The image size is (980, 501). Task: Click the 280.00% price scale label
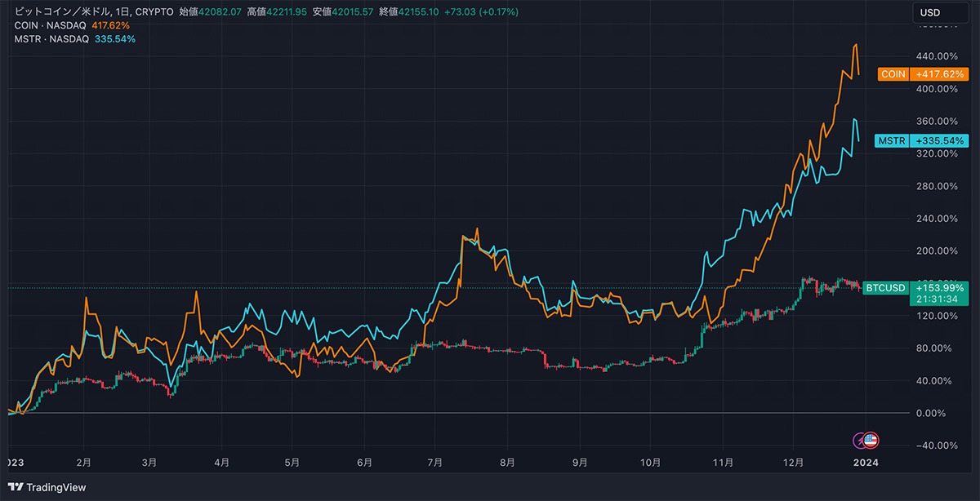[935, 186]
